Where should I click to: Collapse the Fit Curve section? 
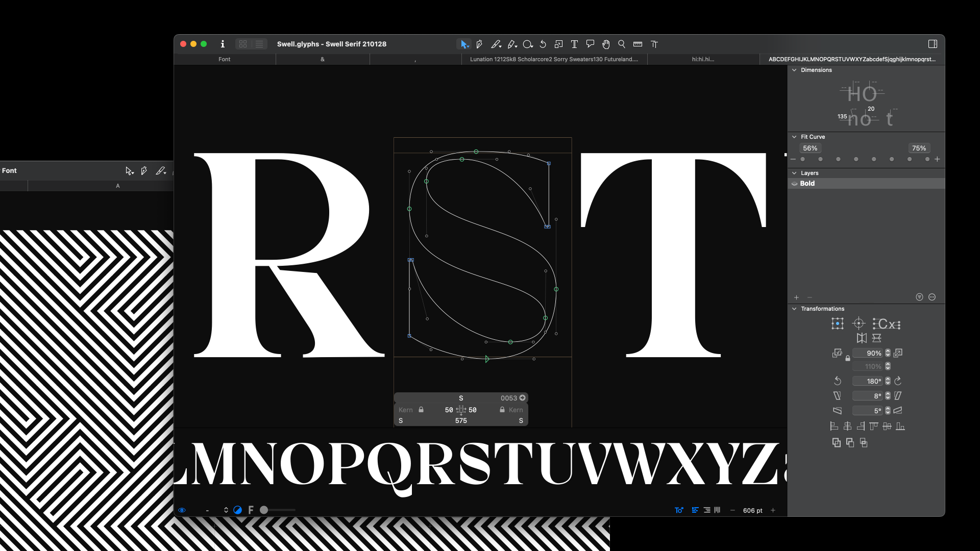794,137
